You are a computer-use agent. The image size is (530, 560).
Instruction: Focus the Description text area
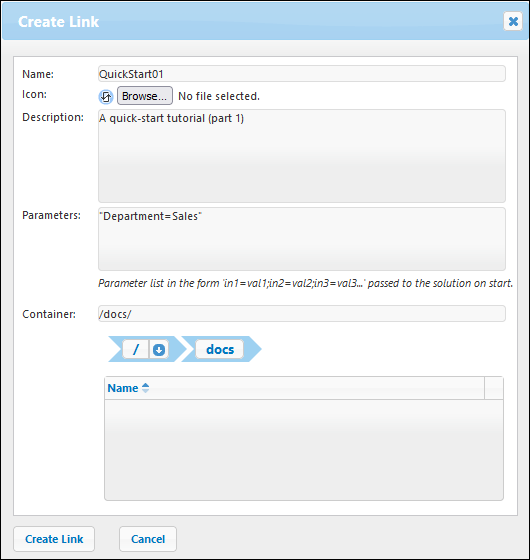point(302,156)
